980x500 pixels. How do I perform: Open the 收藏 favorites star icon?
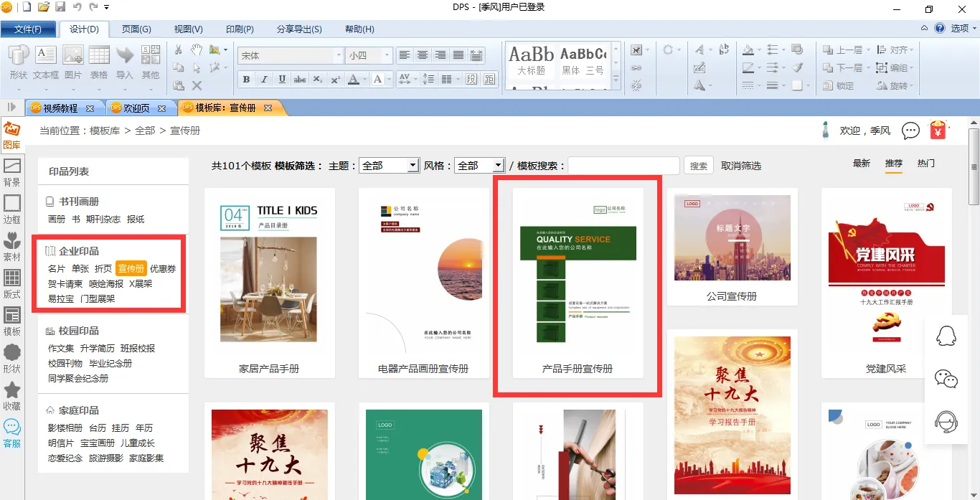[x=11, y=396]
